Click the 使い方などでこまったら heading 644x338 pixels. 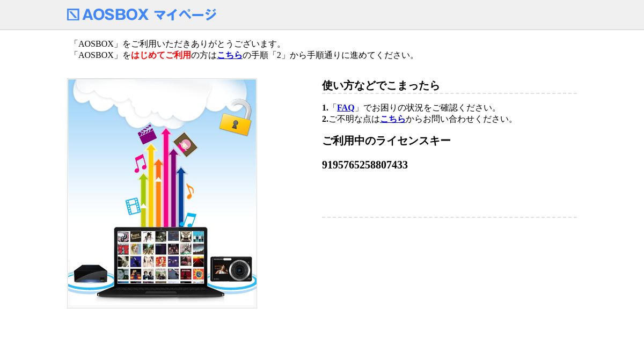[380, 85]
